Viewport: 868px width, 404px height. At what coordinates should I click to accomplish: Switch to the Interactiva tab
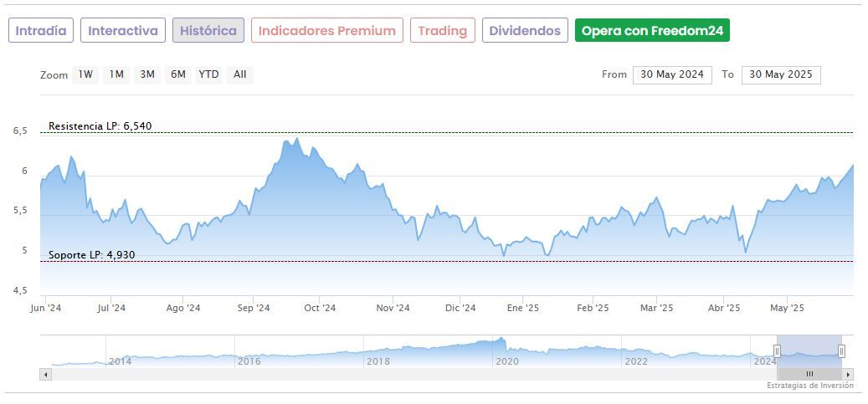(123, 31)
